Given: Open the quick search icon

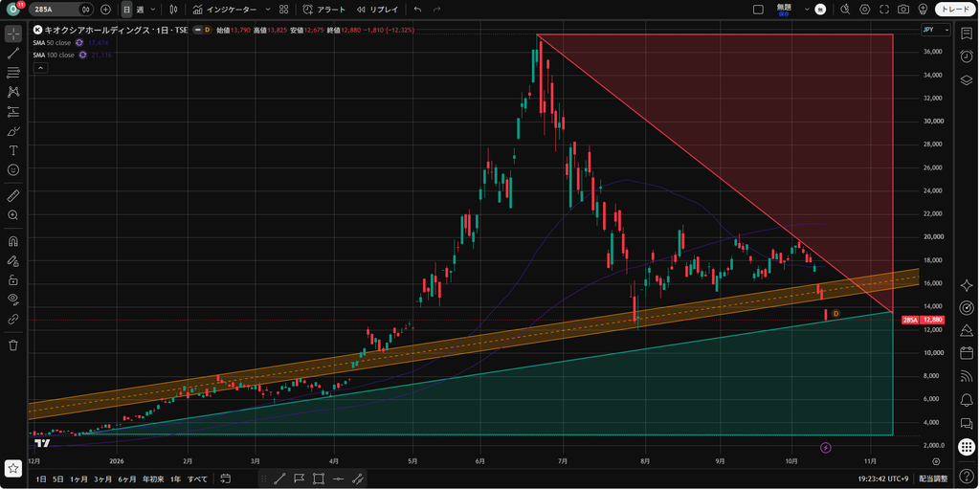Looking at the screenshot, I should [845, 10].
